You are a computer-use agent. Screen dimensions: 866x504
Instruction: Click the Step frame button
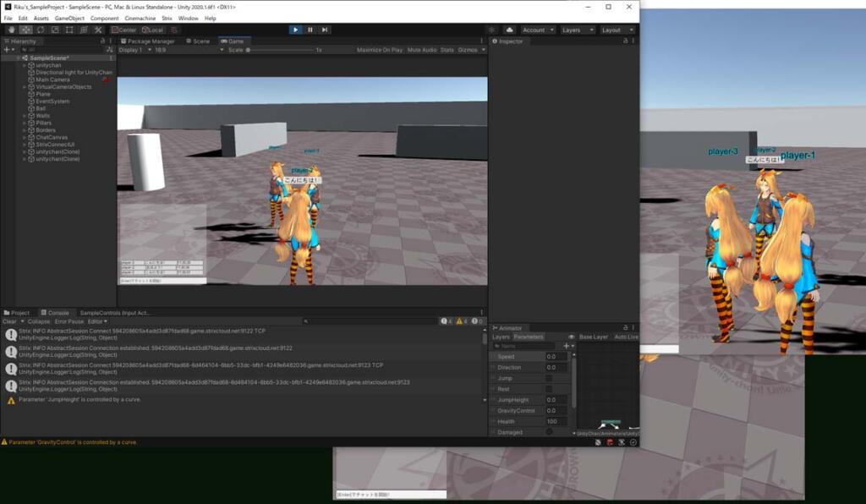click(324, 30)
